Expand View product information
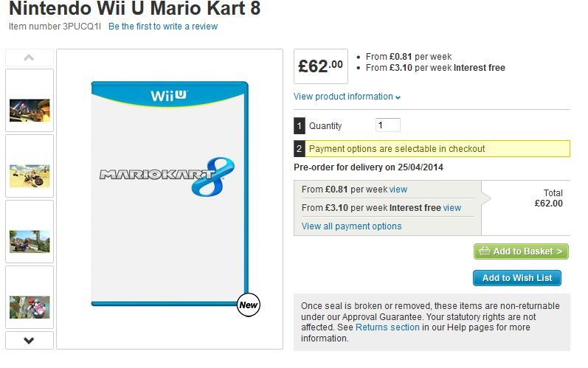The image size is (588, 368). pos(347,97)
